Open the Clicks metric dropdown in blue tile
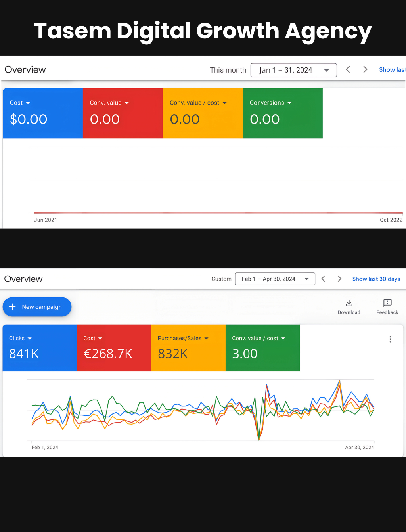The width and height of the screenshot is (406, 532). point(20,339)
